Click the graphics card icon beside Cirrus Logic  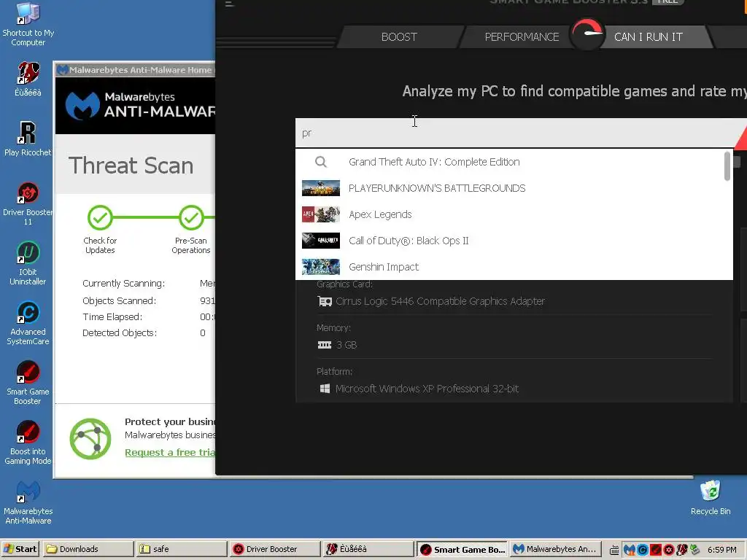(x=325, y=301)
